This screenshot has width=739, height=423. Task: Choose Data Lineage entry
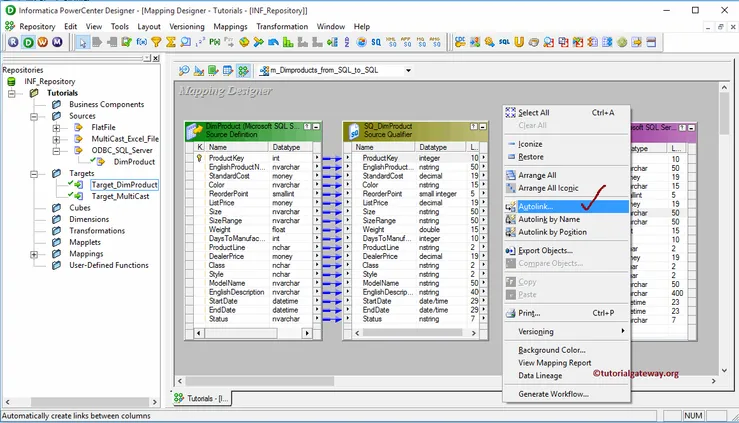point(567,375)
